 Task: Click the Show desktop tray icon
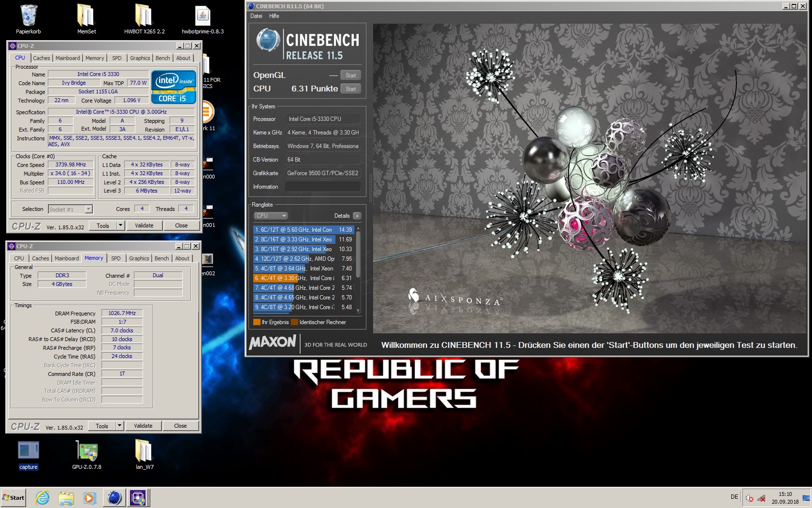tap(806, 498)
